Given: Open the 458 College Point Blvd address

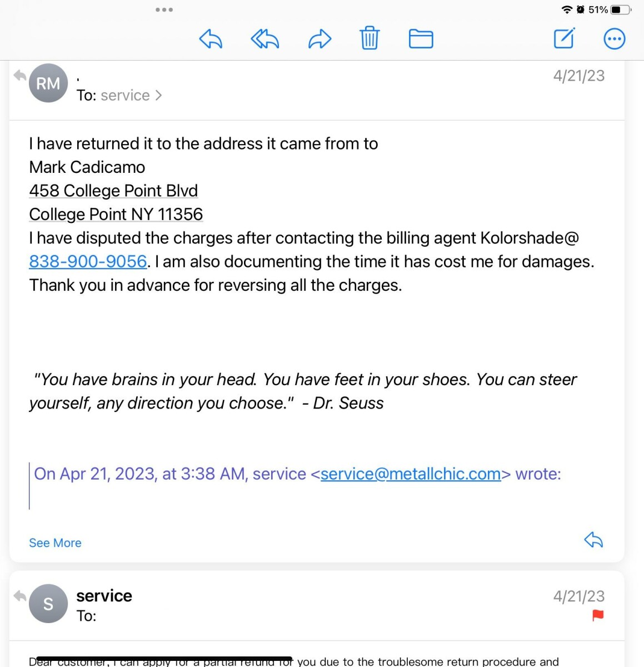Looking at the screenshot, I should point(113,191).
